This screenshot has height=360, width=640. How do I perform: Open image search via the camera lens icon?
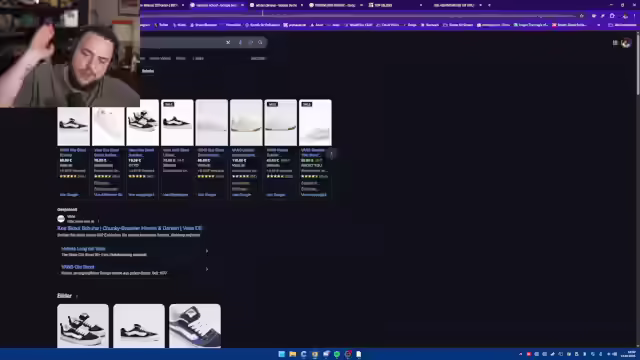[251, 42]
